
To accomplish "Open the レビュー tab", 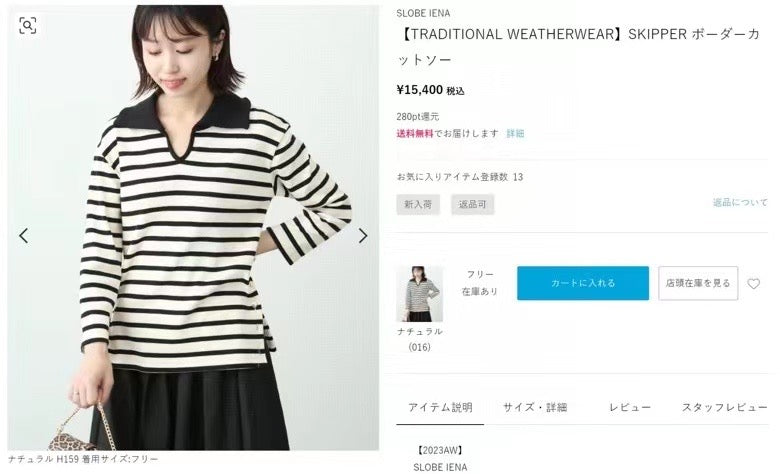I will pyautogui.click(x=630, y=408).
